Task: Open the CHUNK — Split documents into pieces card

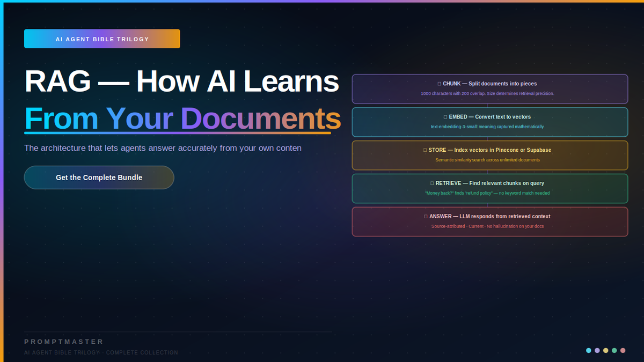Action: [490, 89]
